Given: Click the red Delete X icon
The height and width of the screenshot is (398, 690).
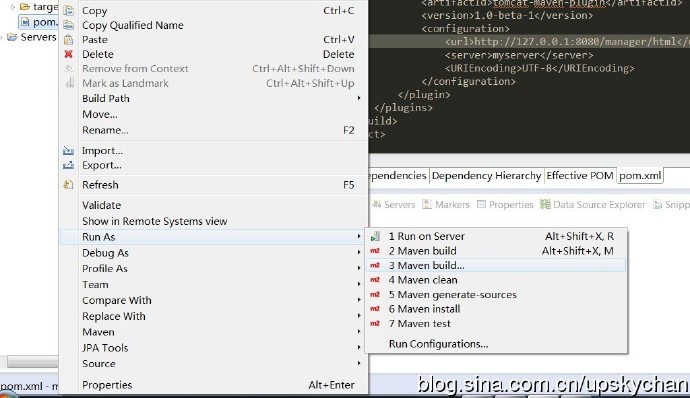Looking at the screenshot, I should (68, 54).
